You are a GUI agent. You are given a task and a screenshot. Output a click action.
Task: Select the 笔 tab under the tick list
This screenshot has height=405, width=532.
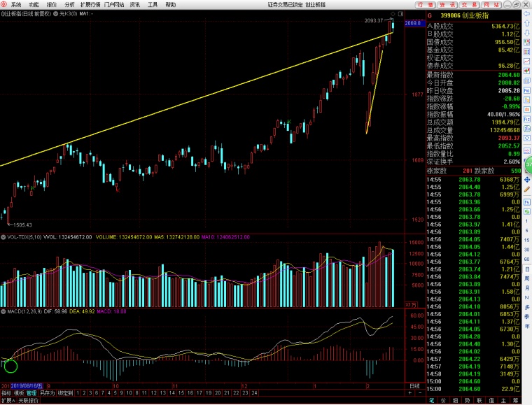point(432,400)
